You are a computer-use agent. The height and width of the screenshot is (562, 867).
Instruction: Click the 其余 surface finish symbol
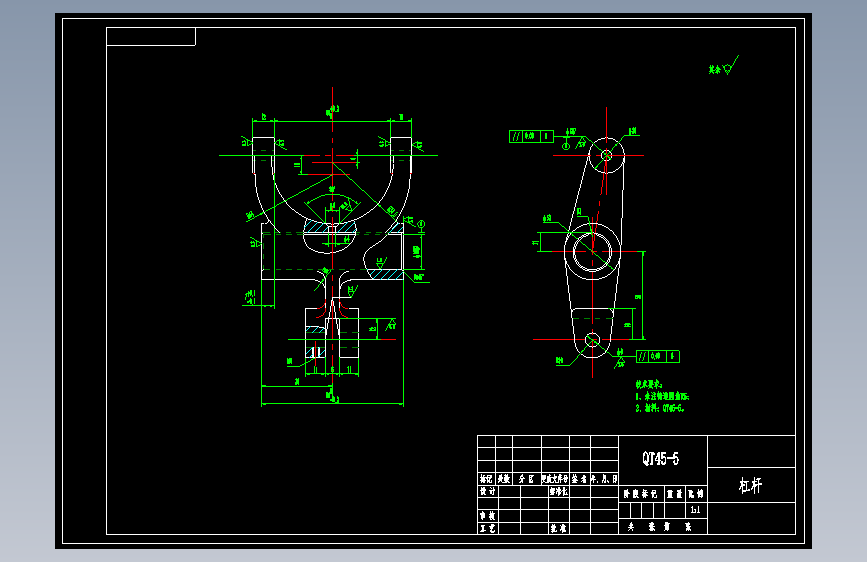[x=723, y=66]
